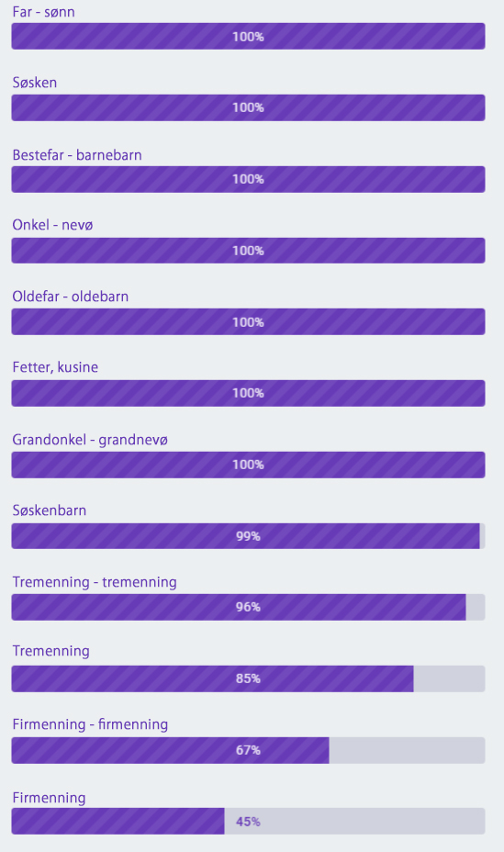Screen dimensions: 504x852
Task: Click the Bestefar - barnebarn label
Action: [x=77, y=155]
